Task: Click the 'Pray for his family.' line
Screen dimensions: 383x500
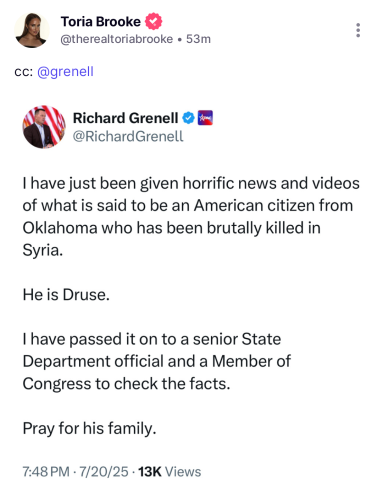Action: pos(89,428)
